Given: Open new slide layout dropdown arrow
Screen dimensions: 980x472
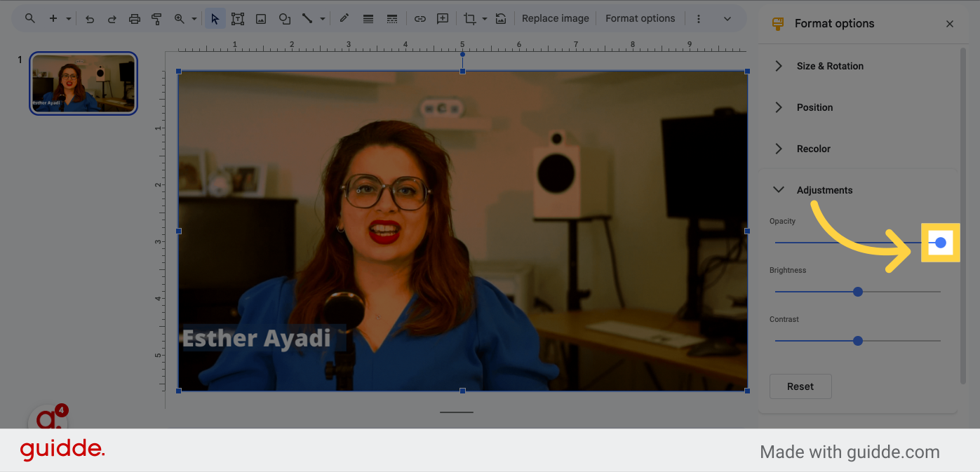Looking at the screenshot, I should click(x=69, y=19).
